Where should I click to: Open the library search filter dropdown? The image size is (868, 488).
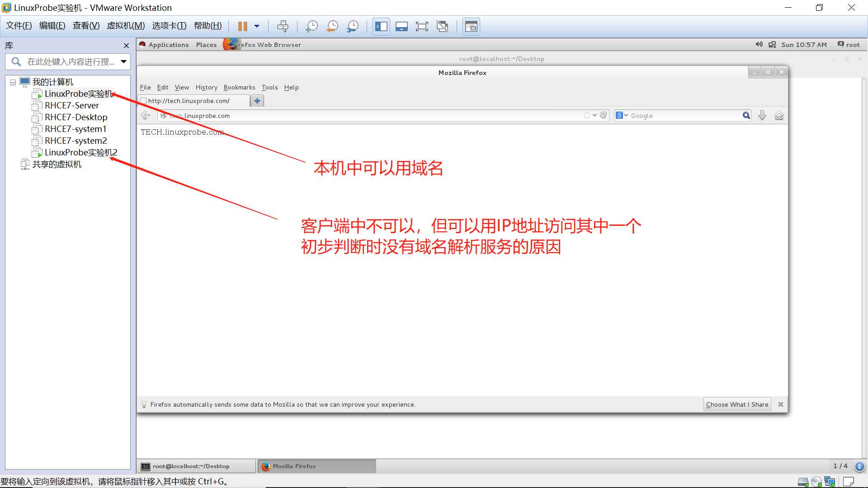123,62
